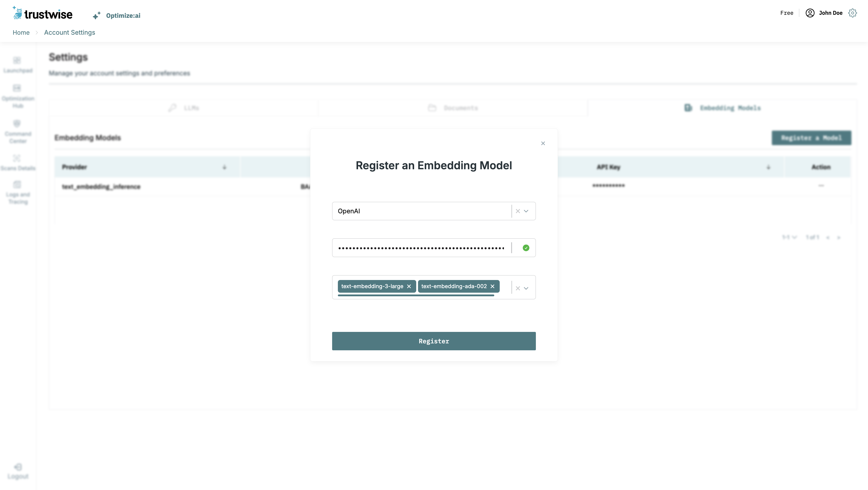This screenshot has width=868, height=490.
Task: Open the Logout sidebar item
Action: (18, 471)
